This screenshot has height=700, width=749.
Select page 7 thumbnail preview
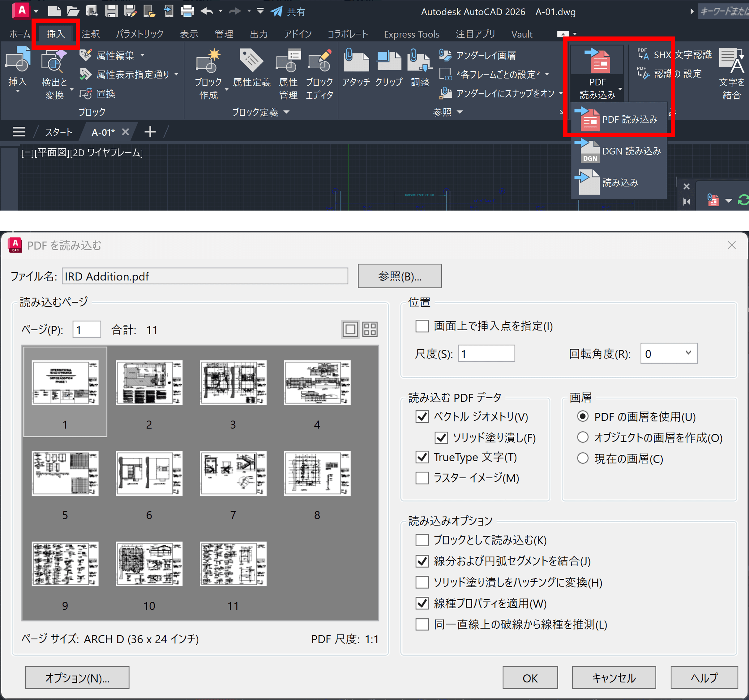[233, 474]
